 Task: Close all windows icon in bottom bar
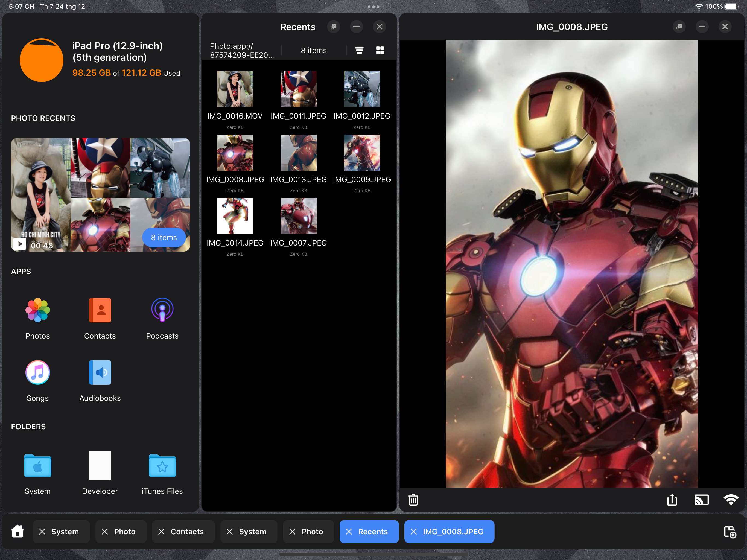tap(730, 532)
